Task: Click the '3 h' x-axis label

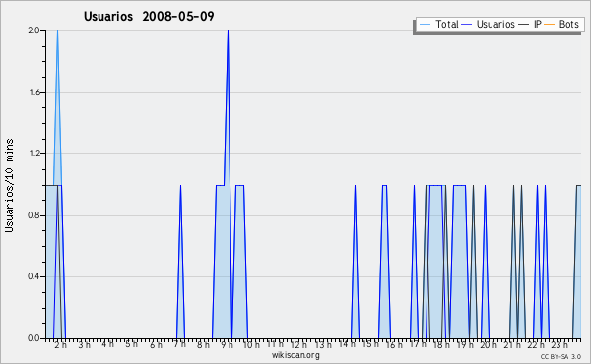Action: pos(84,344)
